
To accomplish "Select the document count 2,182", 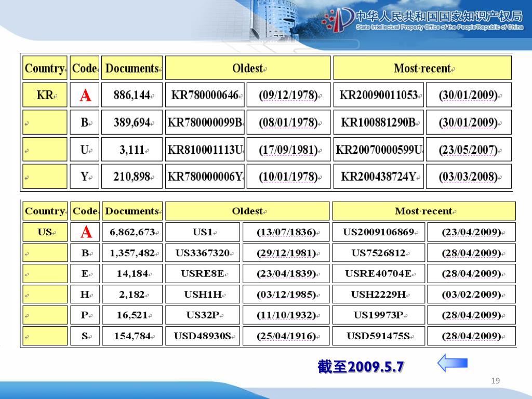I will 132,295.
